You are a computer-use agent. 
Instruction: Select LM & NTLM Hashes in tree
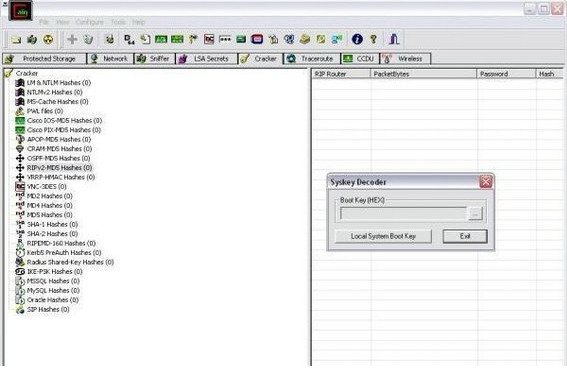point(59,83)
